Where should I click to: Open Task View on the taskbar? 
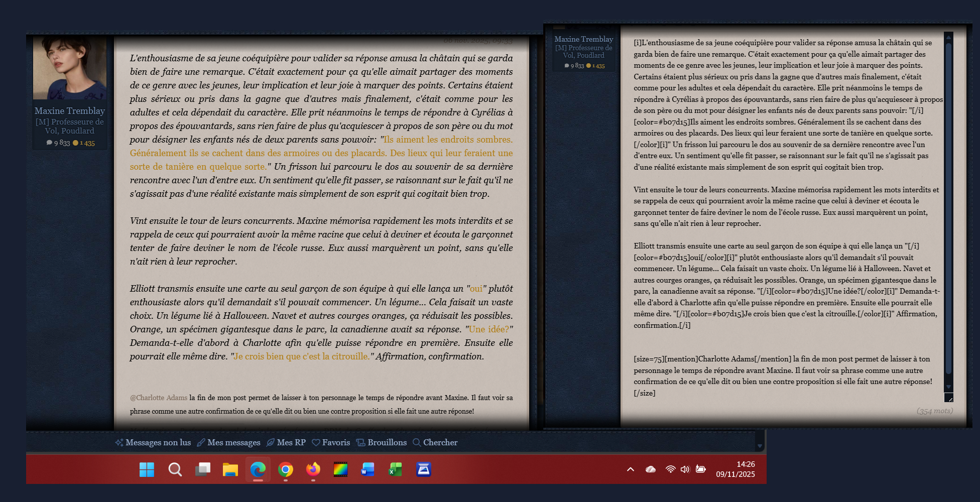(x=203, y=470)
